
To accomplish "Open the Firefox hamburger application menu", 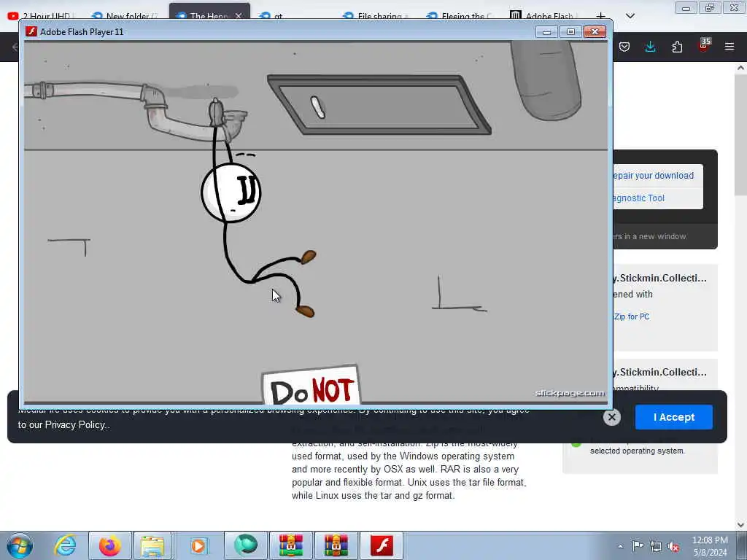I will click(x=729, y=47).
